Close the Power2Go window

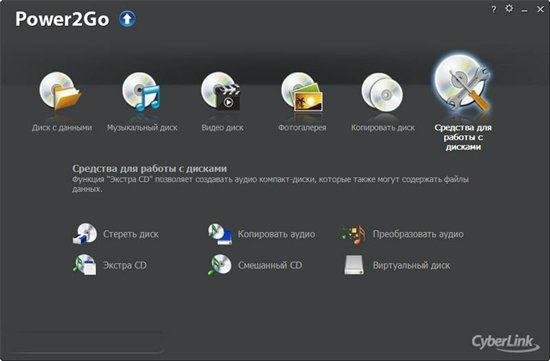pyautogui.click(x=540, y=9)
